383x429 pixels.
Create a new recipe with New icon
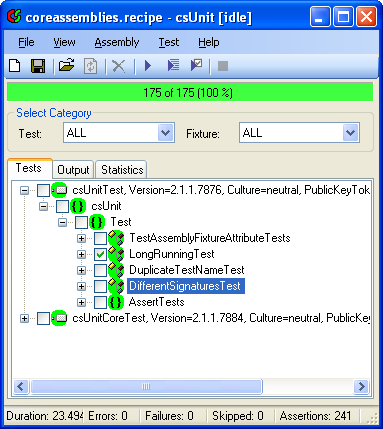point(15,66)
